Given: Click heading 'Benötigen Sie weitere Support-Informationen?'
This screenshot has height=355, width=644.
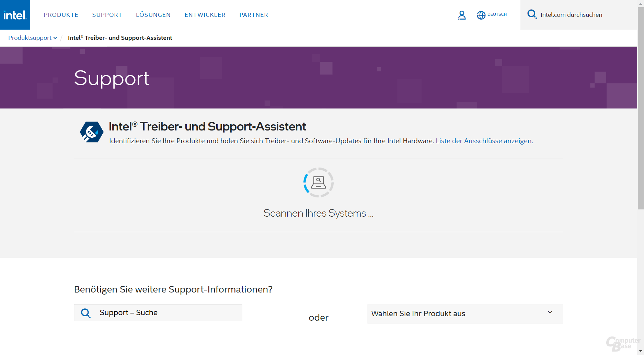Looking at the screenshot, I should (x=173, y=289).
